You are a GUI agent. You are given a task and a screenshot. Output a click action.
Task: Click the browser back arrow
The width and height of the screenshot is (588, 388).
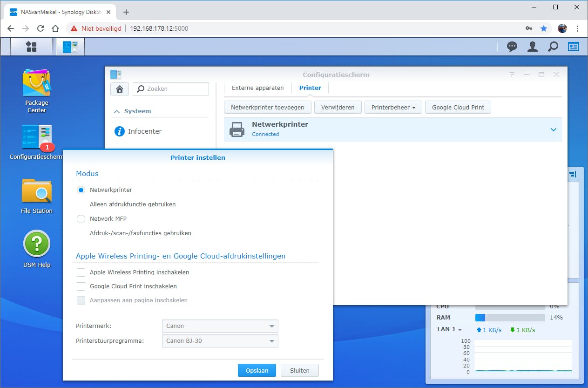point(11,28)
